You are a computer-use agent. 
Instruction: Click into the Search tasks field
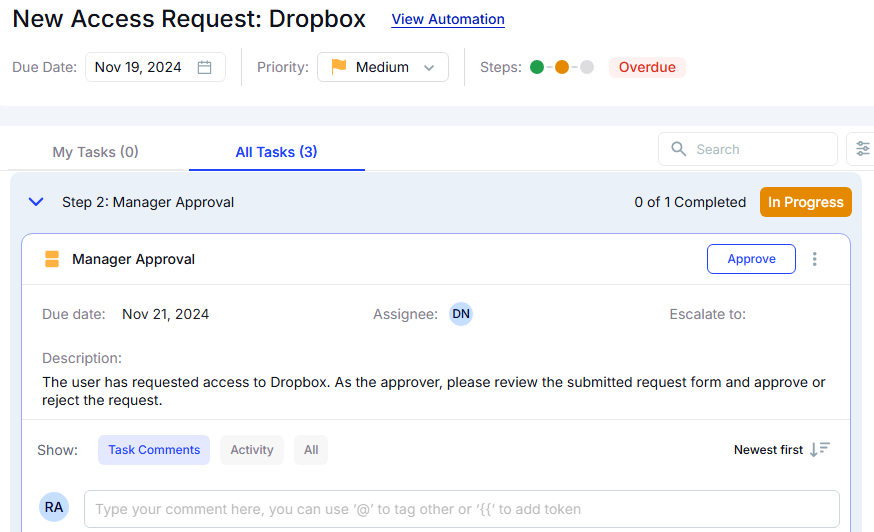click(x=748, y=149)
